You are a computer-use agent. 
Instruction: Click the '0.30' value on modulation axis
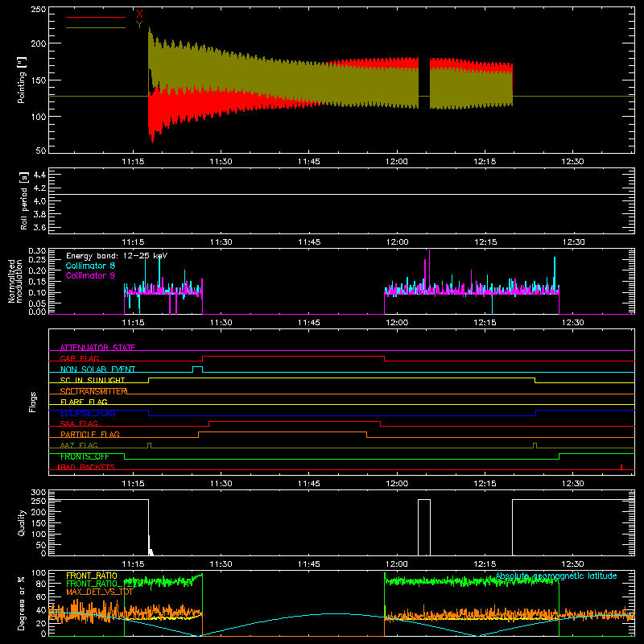[37, 251]
